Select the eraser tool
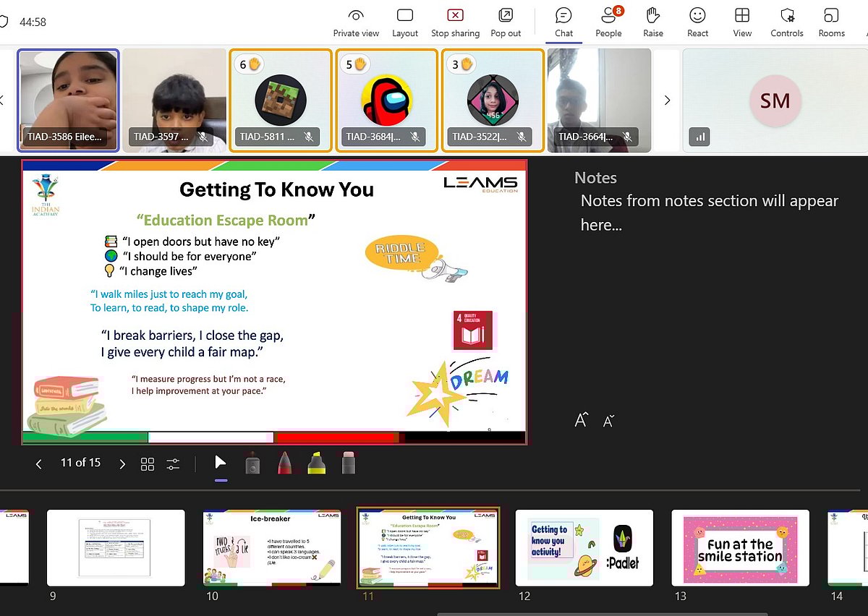 (x=349, y=463)
